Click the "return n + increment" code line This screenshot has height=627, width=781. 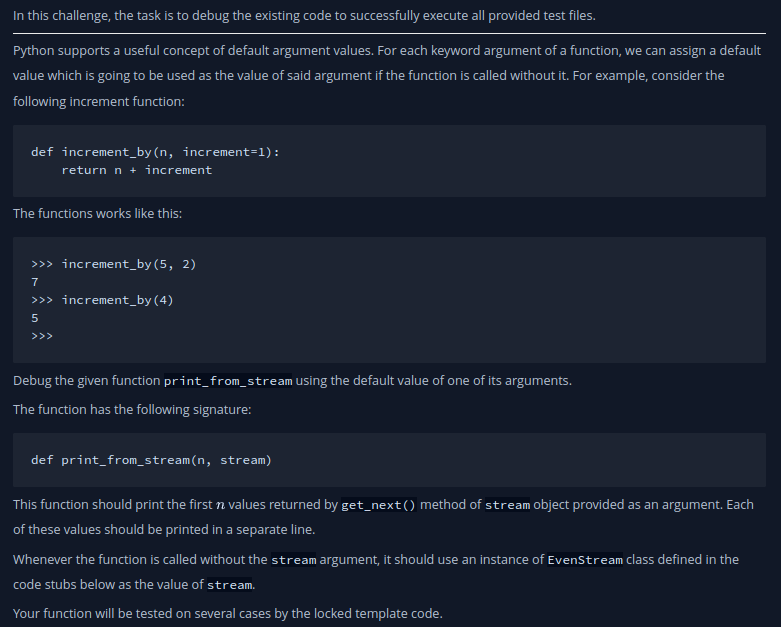click(x=136, y=170)
